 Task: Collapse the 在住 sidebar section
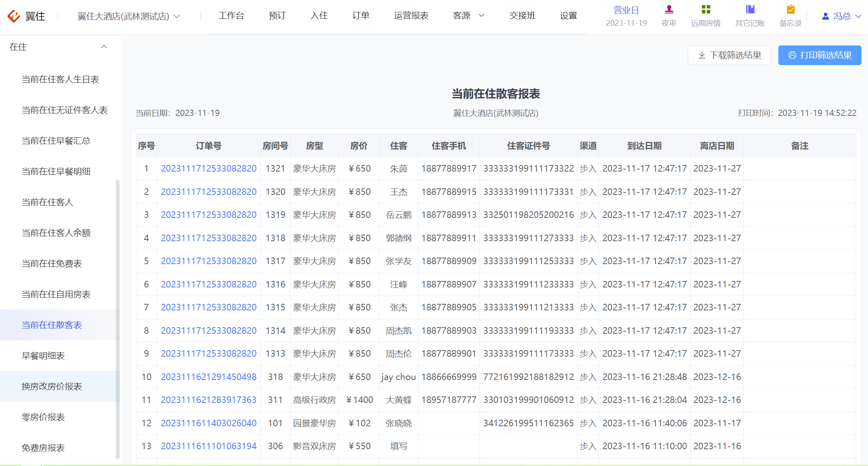pos(104,47)
